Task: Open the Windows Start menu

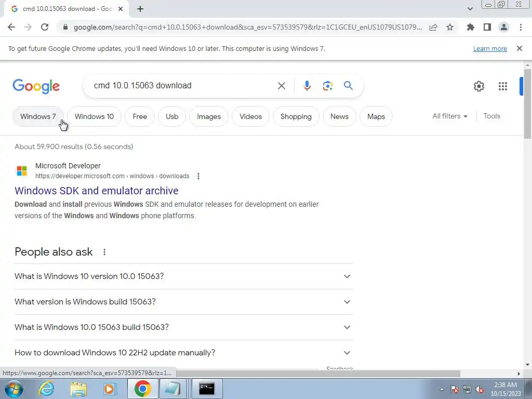Action: [14, 389]
